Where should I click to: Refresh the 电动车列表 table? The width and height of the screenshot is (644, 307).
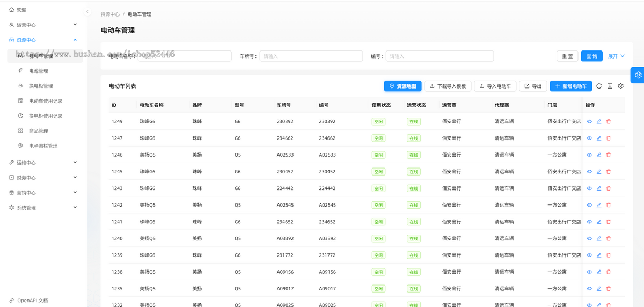[599, 86]
